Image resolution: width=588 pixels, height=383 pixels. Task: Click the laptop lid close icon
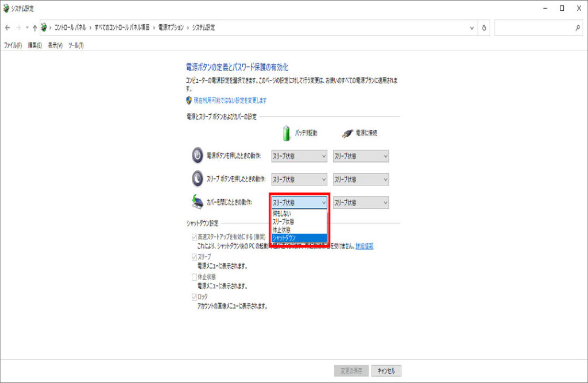click(x=197, y=202)
